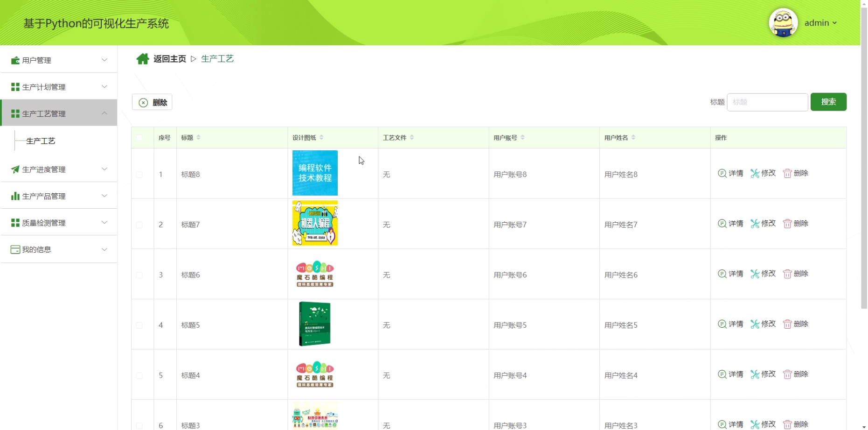Open the admin user dropdown

(x=820, y=23)
